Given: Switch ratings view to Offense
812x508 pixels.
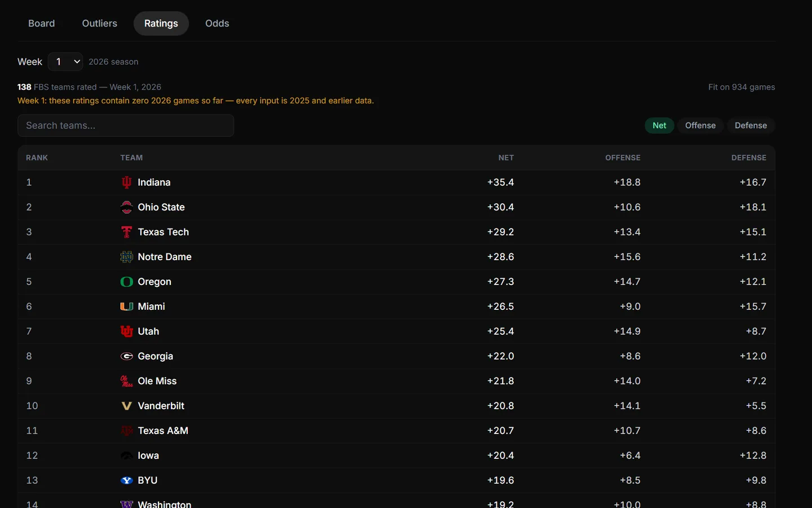Looking at the screenshot, I should 700,125.
